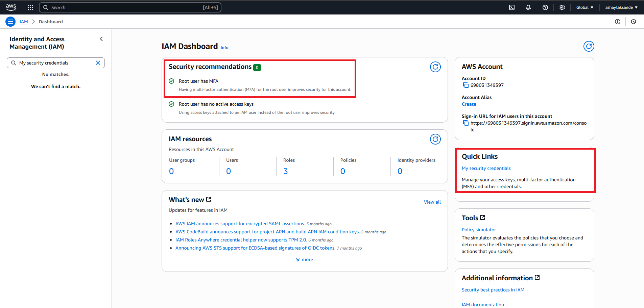Go to the IAM breadcrumb link
Image resolution: width=644 pixels, height=308 pixels.
point(24,22)
